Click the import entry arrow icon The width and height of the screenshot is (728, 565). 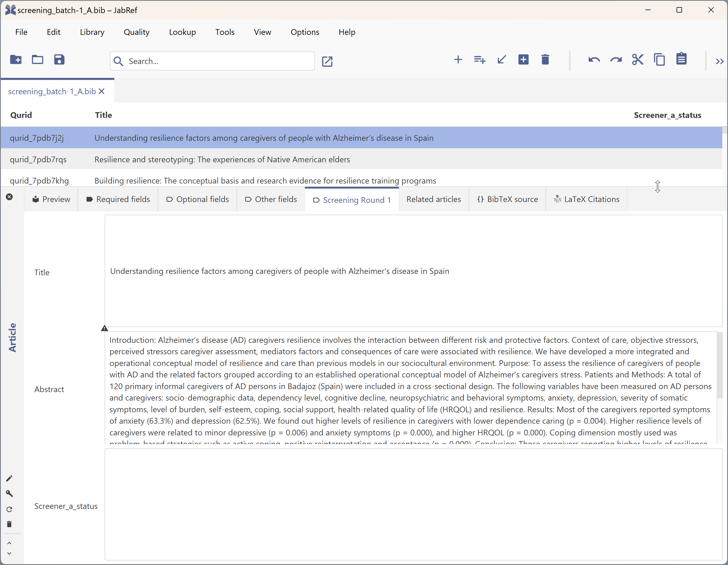tap(502, 60)
